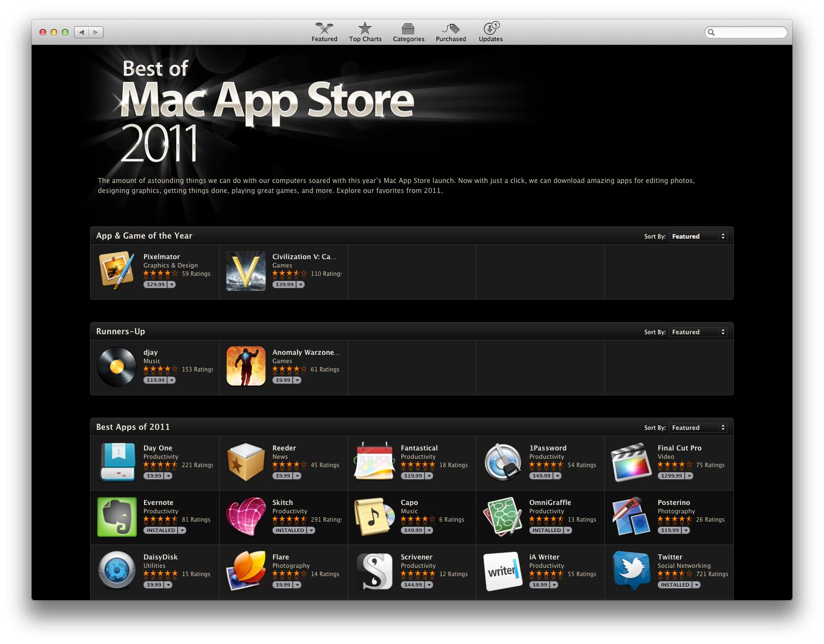Open the Twitter bird icon

632,571
